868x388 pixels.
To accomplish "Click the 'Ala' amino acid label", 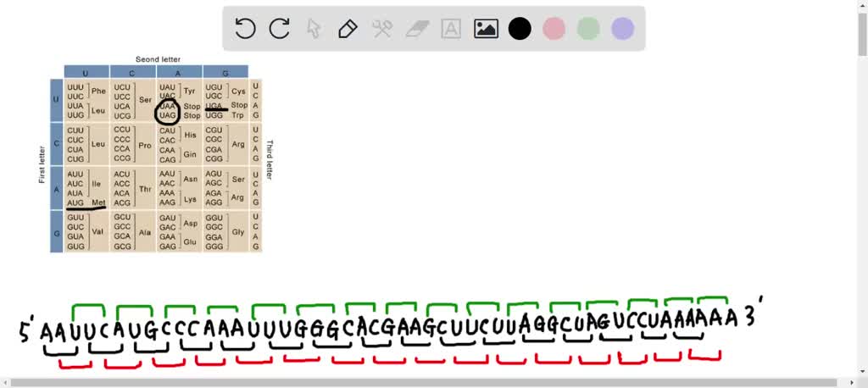I will point(145,232).
